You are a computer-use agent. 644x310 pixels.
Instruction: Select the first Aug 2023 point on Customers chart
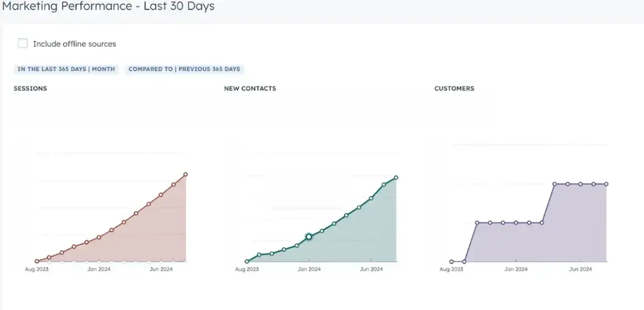tap(452, 261)
